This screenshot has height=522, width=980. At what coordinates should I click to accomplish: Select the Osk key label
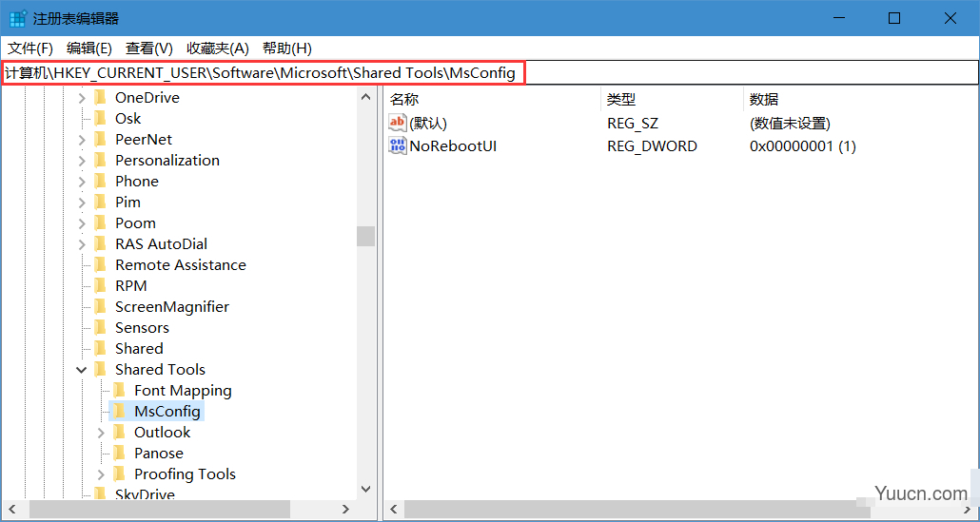(x=128, y=119)
